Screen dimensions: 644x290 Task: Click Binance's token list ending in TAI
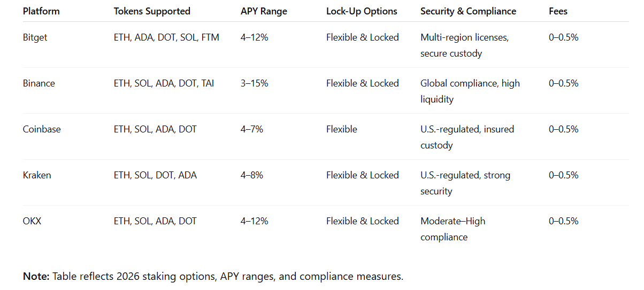point(164,83)
